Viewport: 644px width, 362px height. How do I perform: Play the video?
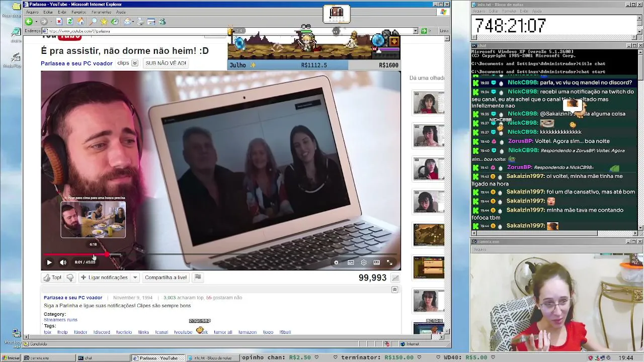[49, 262]
